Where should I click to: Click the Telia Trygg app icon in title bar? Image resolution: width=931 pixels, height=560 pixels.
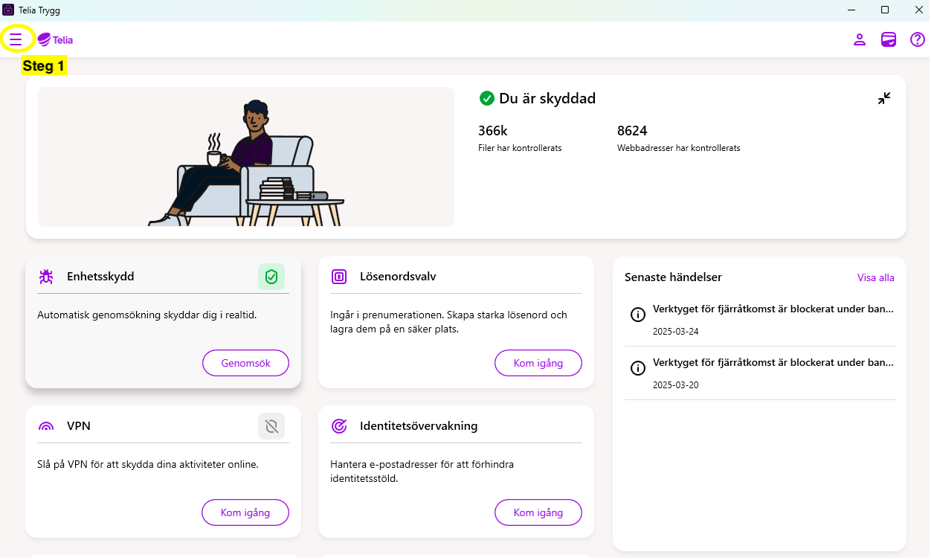(x=9, y=10)
